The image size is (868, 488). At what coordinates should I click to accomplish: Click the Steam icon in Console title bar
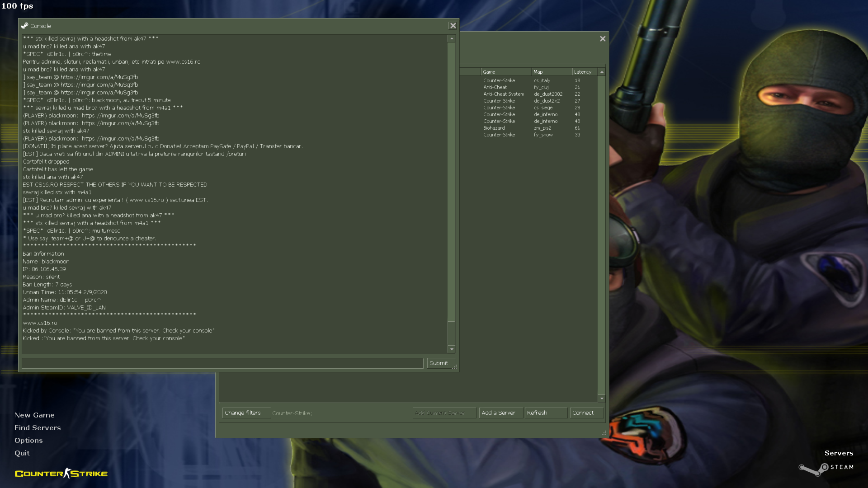pos(24,26)
